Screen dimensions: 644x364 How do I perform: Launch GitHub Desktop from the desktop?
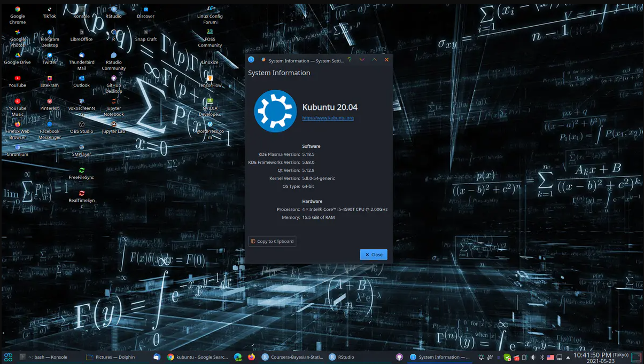coord(113,84)
